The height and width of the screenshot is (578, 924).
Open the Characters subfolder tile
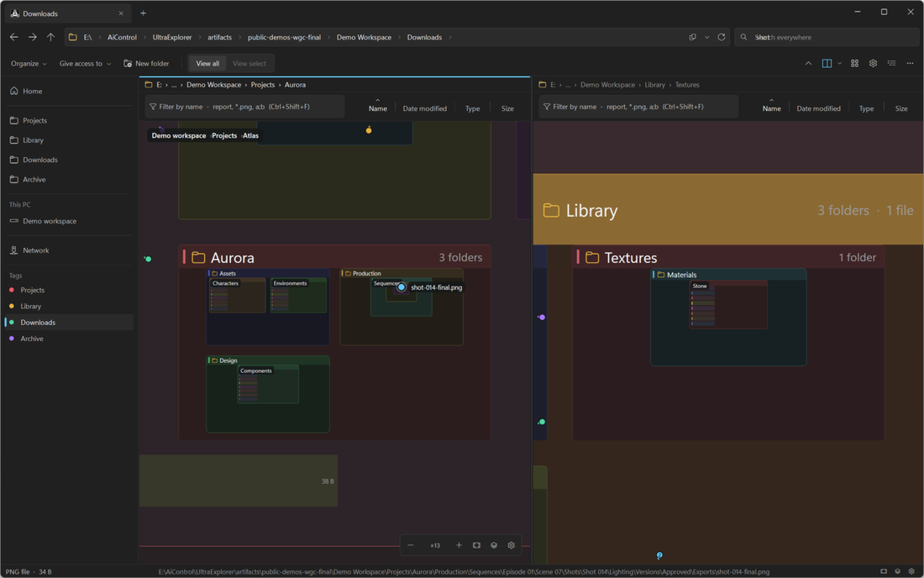(238, 296)
